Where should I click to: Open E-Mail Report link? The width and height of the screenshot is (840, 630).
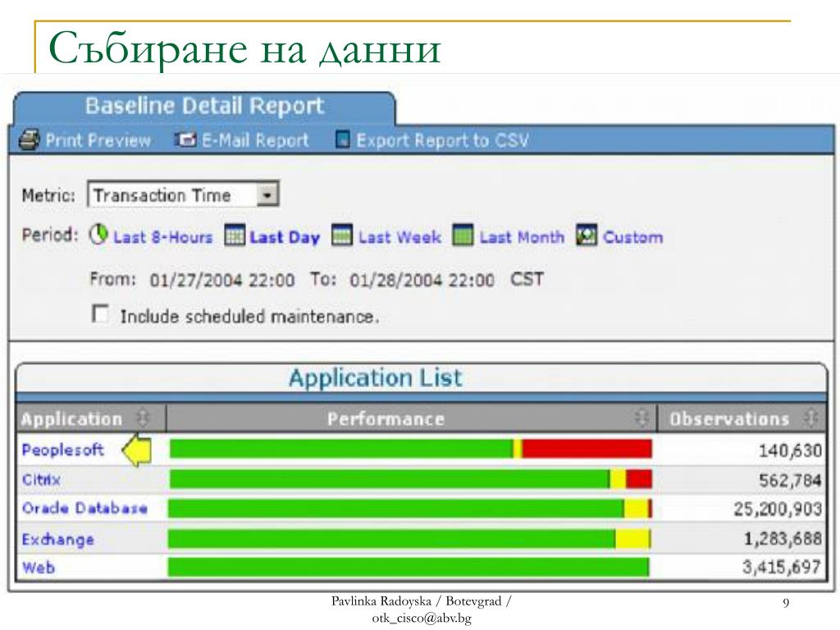[255, 140]
